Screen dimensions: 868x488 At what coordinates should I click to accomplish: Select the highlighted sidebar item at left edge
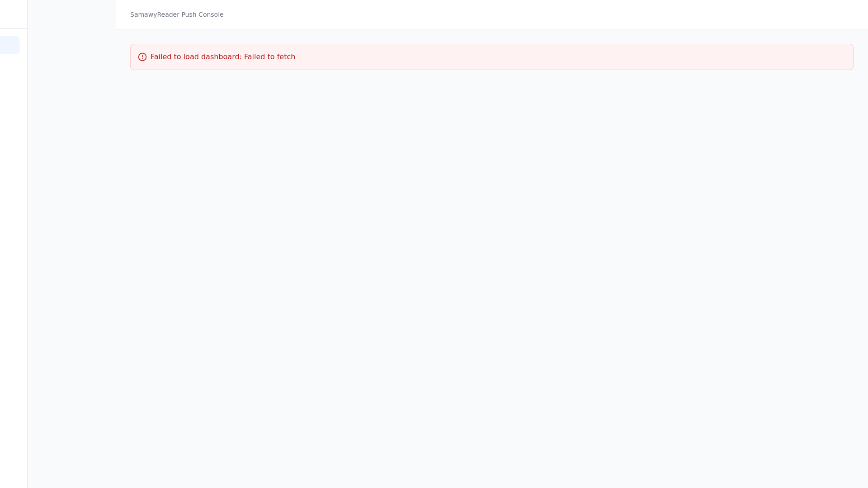pos(9,45)
